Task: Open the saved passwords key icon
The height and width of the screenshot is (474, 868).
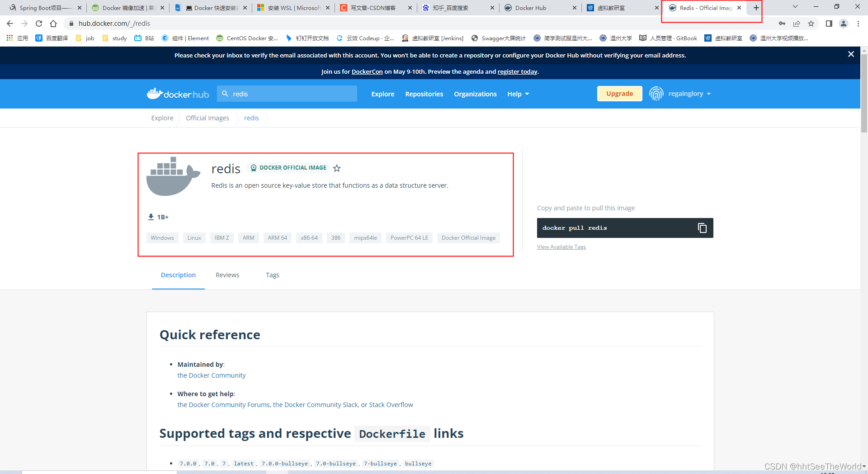Action: [782, 24]
